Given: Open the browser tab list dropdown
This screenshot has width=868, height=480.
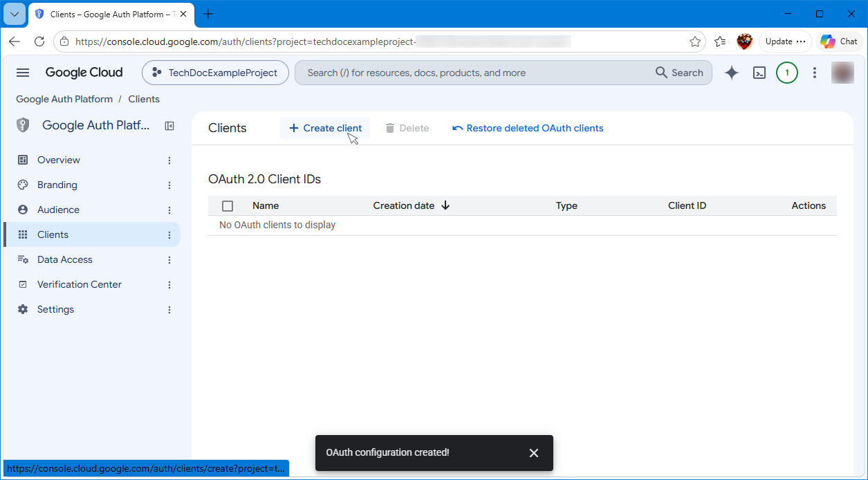Looking at the screenshot, I should click(15, 14).
